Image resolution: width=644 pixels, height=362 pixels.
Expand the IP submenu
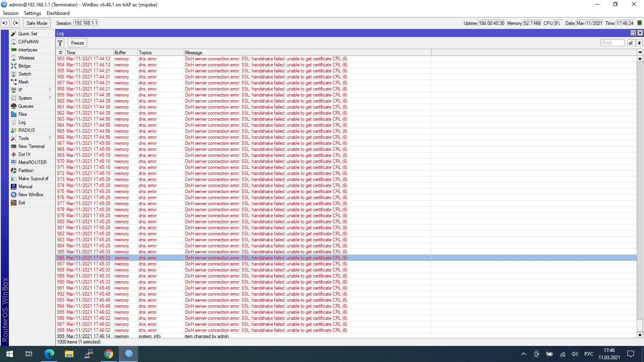(x=50, y=90)
